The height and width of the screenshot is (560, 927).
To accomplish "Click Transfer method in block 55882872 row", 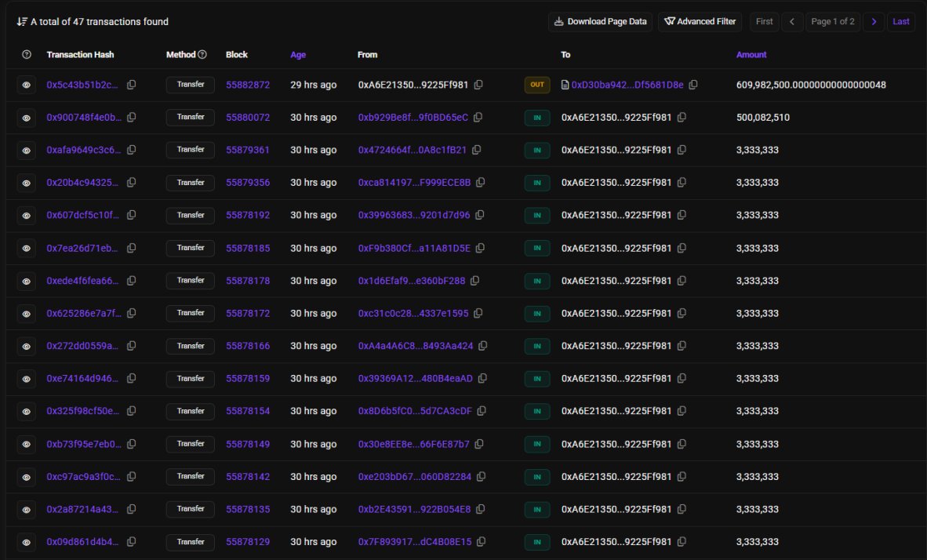I will click(191, 85).
